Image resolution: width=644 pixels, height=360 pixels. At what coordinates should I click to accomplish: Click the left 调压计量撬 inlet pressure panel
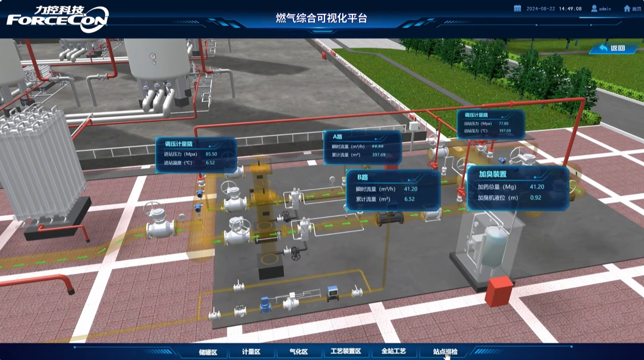coord(196,155)
